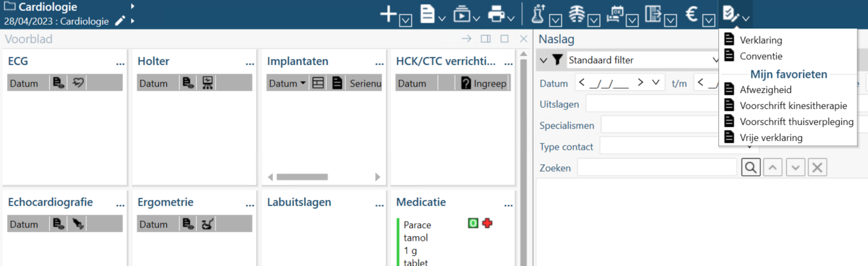Expand the dropdown arrow beside the printer icon

pyautogui.click(x=511, y=18)
